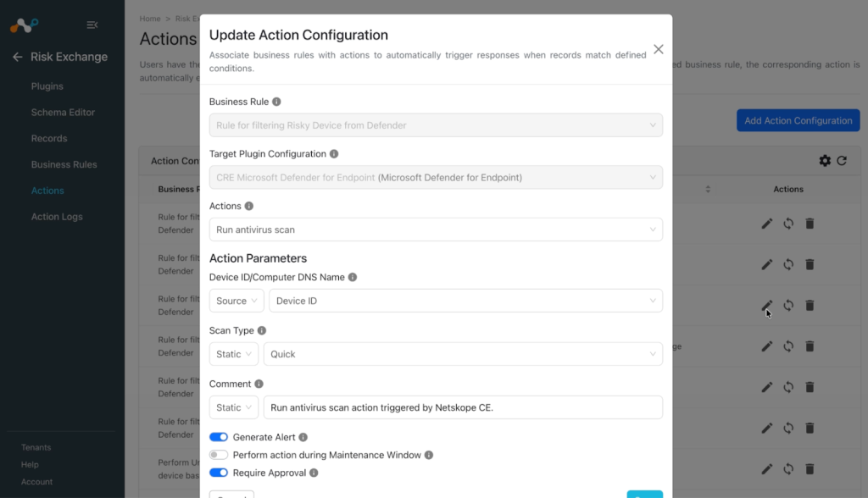Delete the Perform Update row configuration
This screenshot has height=498, width=868.
(810, 469)
